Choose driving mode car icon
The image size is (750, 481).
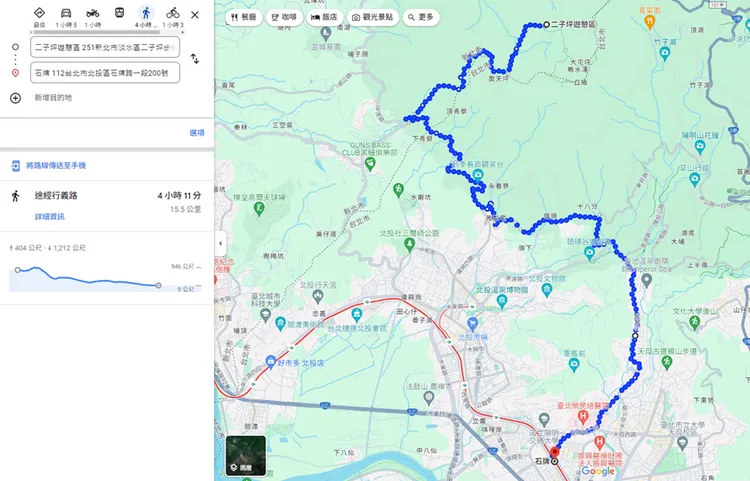coord(66,12)
